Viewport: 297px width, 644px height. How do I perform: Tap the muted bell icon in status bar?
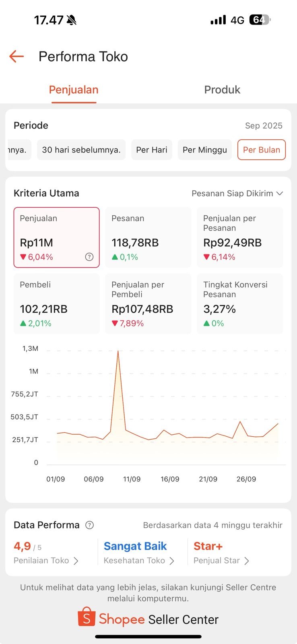(x=72, y=20)
